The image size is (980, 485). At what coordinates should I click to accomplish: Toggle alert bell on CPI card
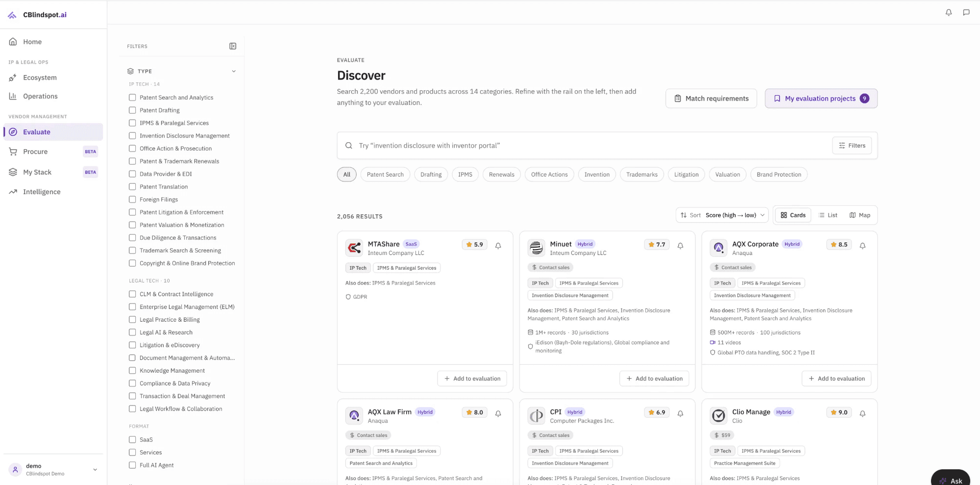pyautogui.click(x=681, y=413)
